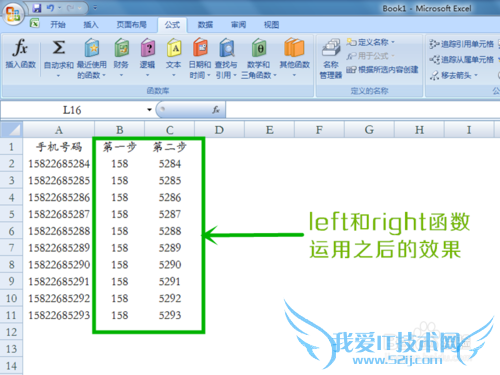Image resolution: width=500 pixels, height=375 pixels.
Task: Expand the 逻辑 dropdown arrow
Action: 147,75
